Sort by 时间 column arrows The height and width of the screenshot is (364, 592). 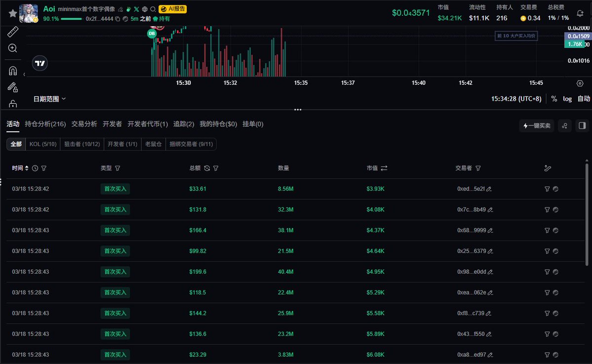click(27, 168)
